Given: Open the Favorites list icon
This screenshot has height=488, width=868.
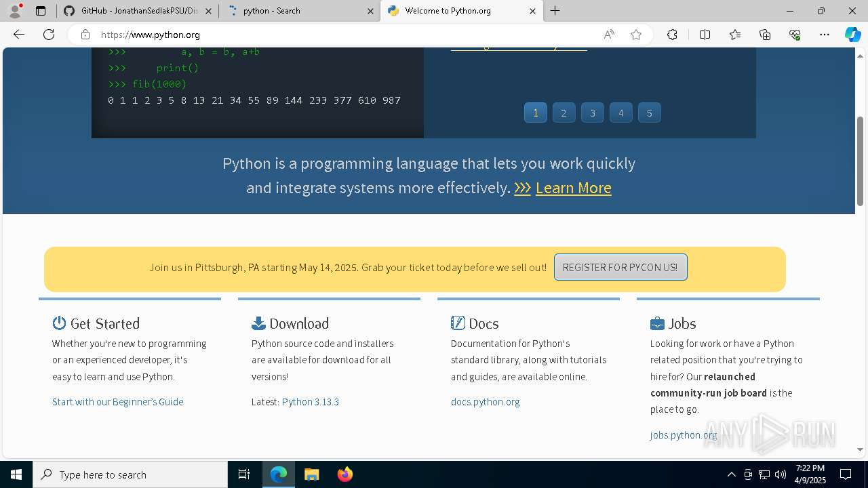Looking at the screenshot, I should click(735, 35).
